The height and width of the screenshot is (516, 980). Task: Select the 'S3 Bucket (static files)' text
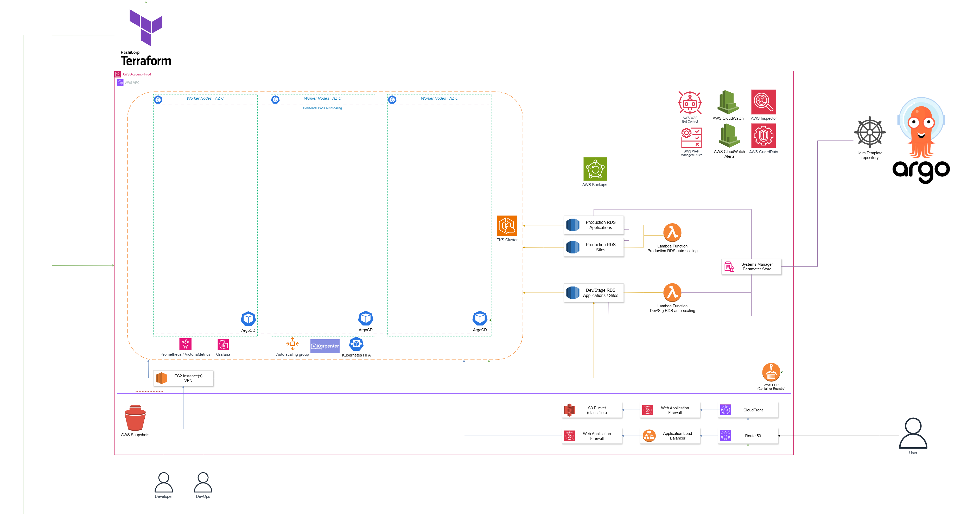point(597,410)
